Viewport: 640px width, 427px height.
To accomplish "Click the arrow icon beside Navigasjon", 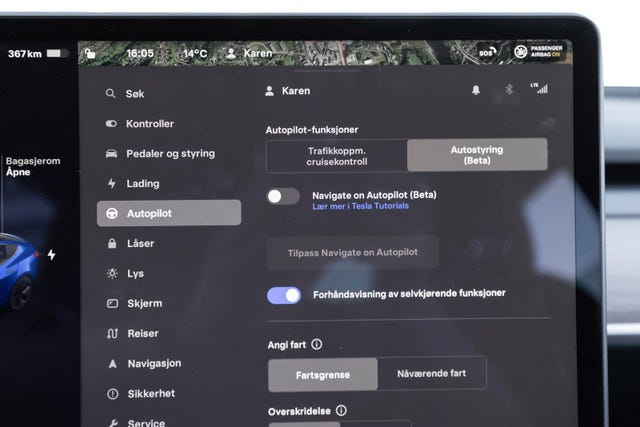I will coord(113,363).
